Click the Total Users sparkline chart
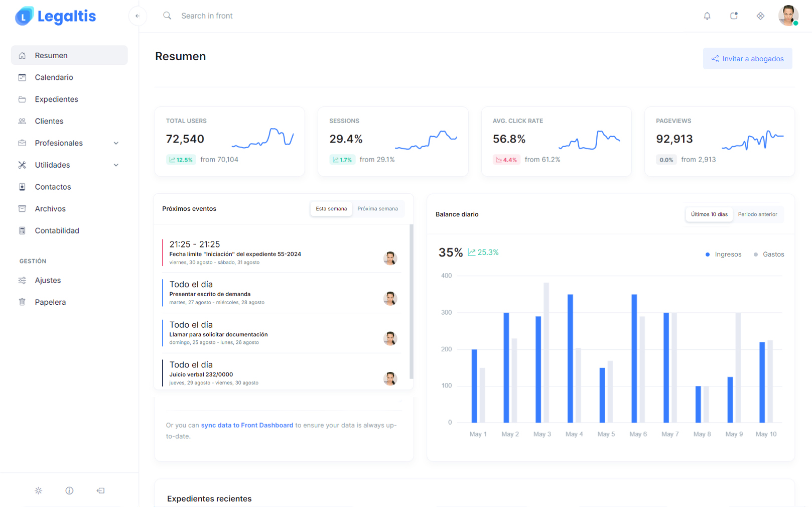Image resolution: width=812 pixels, height=507 pixels. click(262, 138)
